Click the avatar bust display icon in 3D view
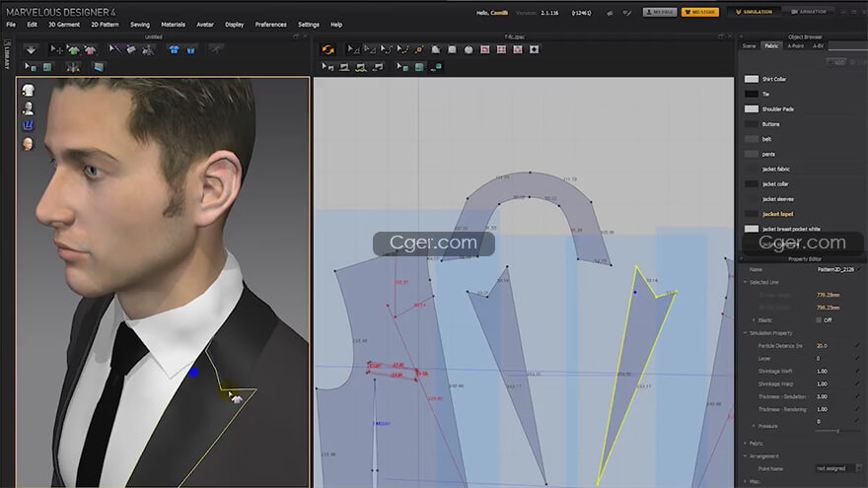868x488 pixels. (x=28, y=107)
